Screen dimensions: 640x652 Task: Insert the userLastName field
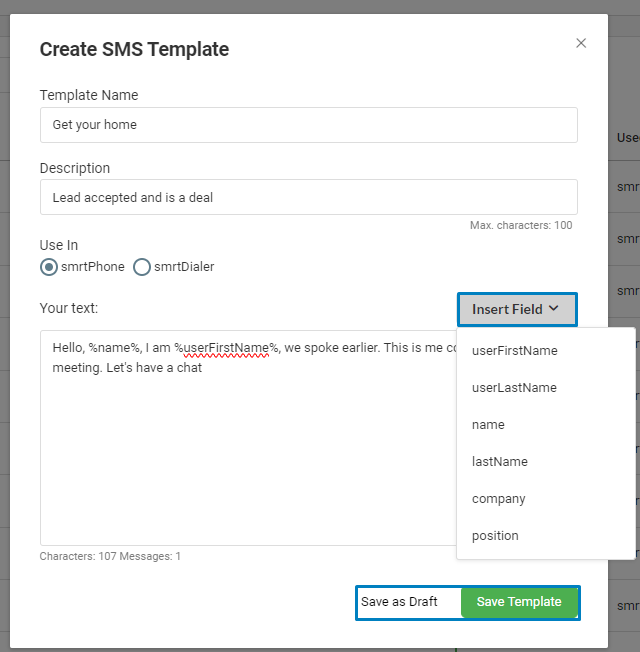click(x=514, y=387)
